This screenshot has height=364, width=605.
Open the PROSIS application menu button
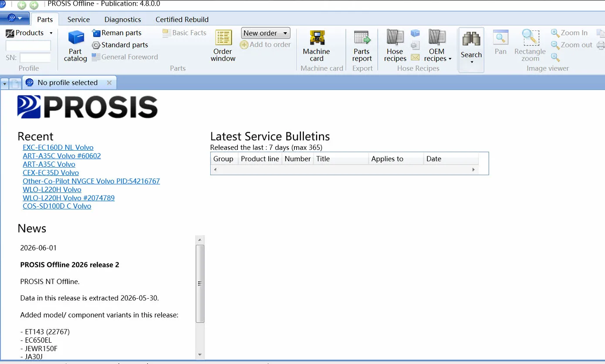(15, 18)
